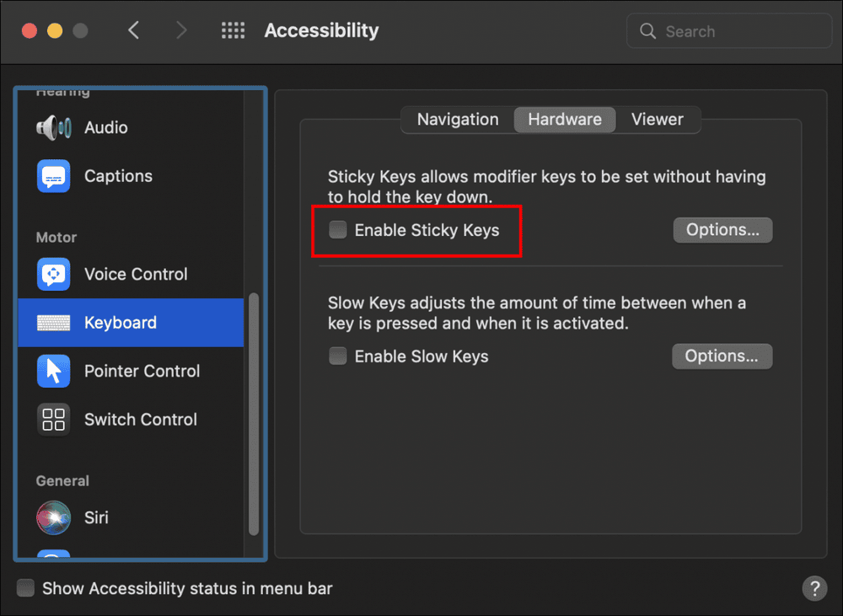Switch to the Navigation tab
The height and width of the screenshot is (616, 843).
point(458,120)
